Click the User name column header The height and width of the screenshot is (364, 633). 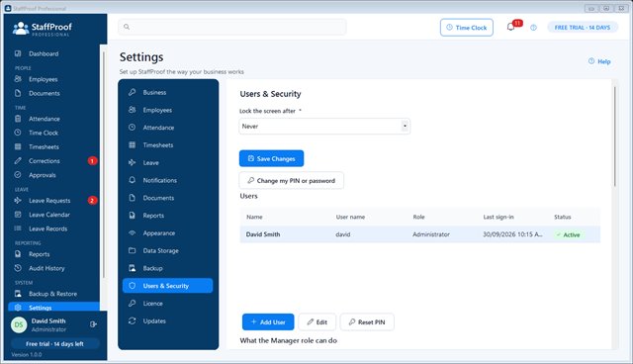pos(350,217)
